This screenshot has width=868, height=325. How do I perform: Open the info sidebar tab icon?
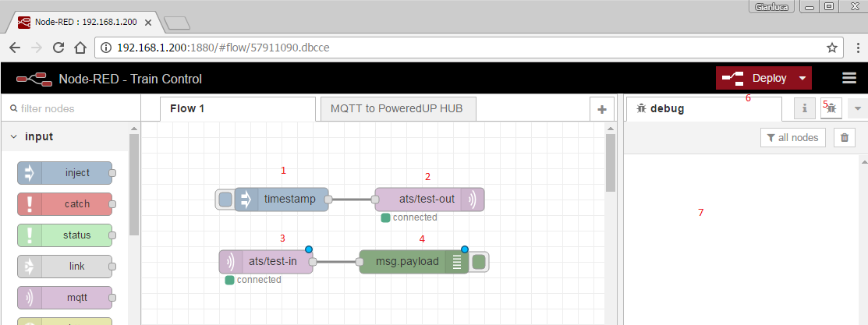(x=804, y=108)
